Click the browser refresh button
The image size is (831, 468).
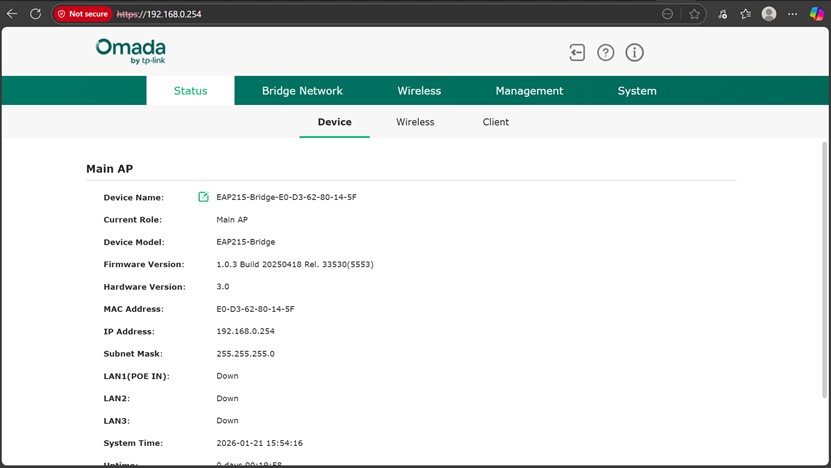35,14
